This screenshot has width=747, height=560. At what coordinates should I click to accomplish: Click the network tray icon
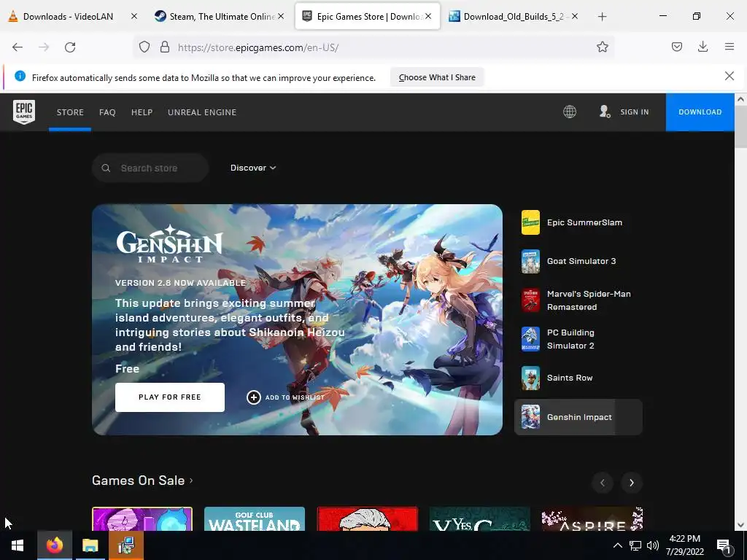[635, 545]
